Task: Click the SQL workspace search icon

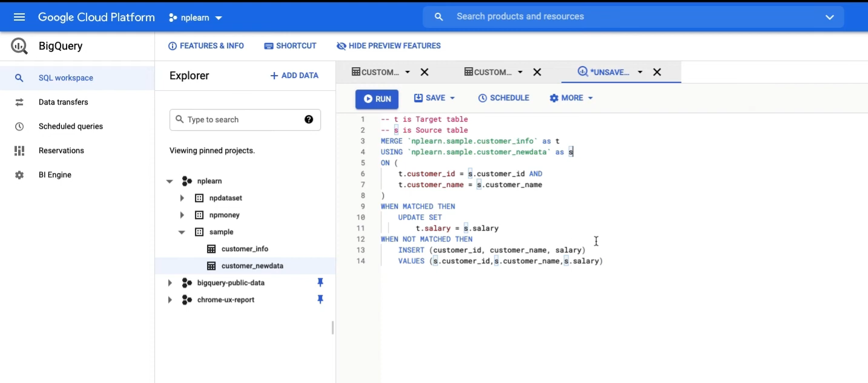Action: 19,78
